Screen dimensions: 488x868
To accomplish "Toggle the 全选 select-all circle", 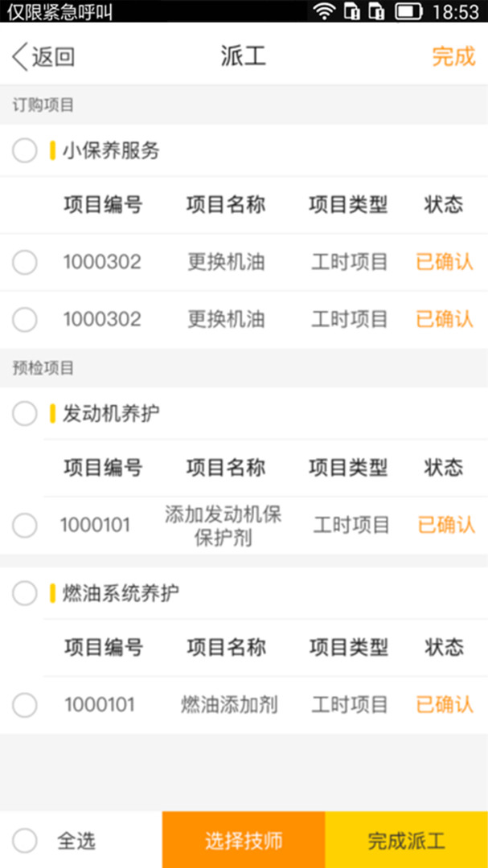I will (x=25, y=841).
